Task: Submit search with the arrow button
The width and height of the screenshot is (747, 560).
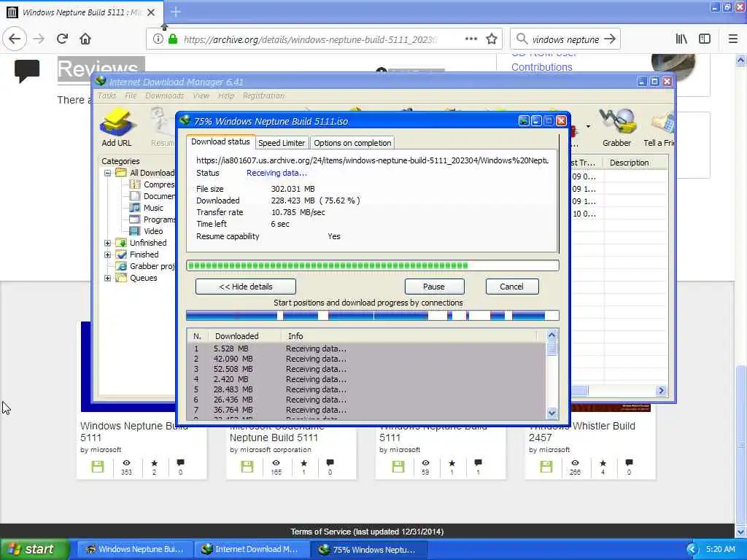Action: [x=610, y=39]
